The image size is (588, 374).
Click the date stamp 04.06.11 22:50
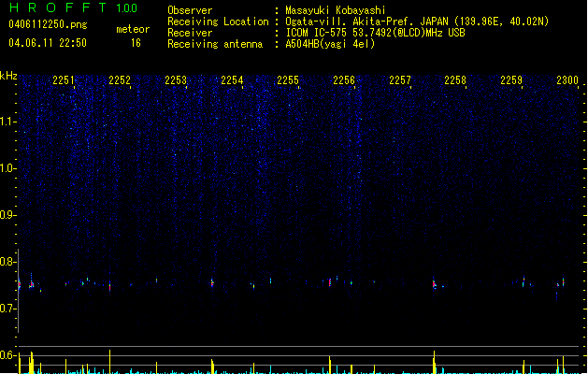[48, 43]
